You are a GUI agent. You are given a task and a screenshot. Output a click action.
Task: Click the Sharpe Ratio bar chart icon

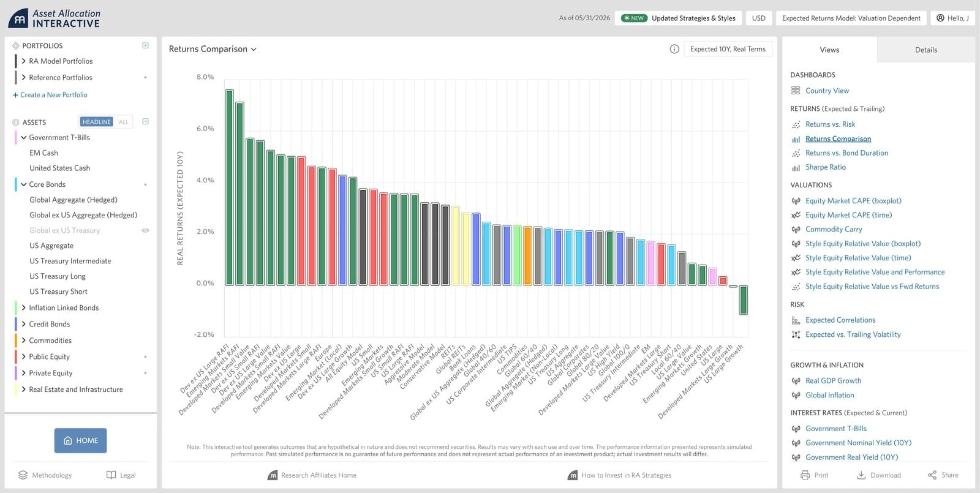(x=796, y=167)
